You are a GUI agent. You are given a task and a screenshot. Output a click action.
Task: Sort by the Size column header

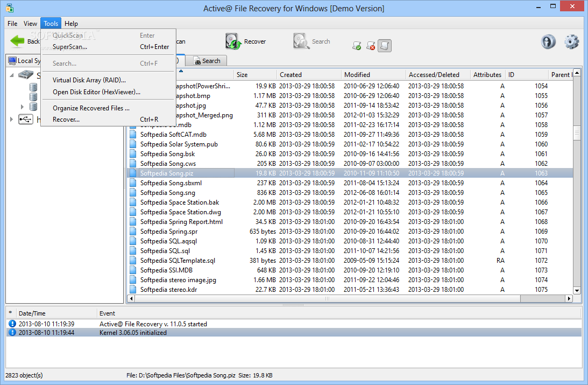(x=255, y=75)
